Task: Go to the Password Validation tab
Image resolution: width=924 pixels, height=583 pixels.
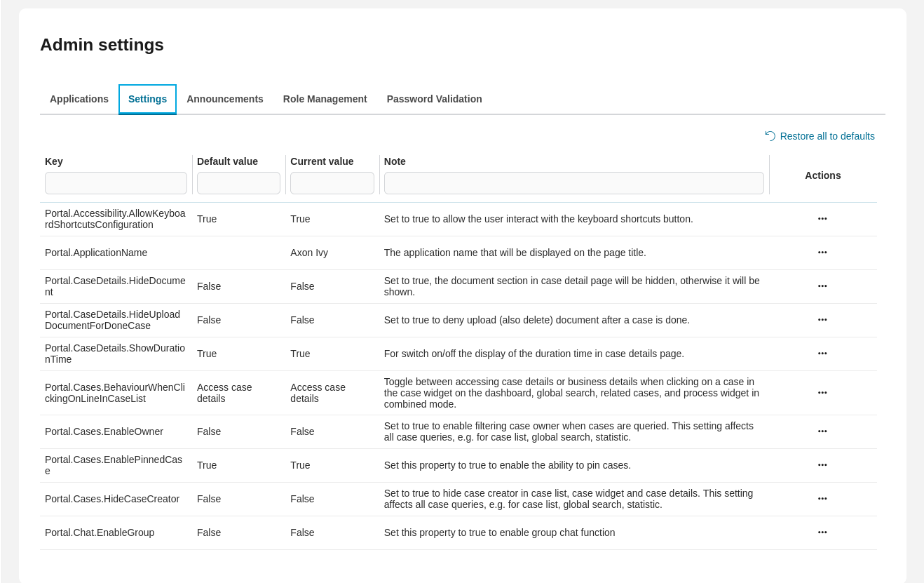Action: point(434,99)
